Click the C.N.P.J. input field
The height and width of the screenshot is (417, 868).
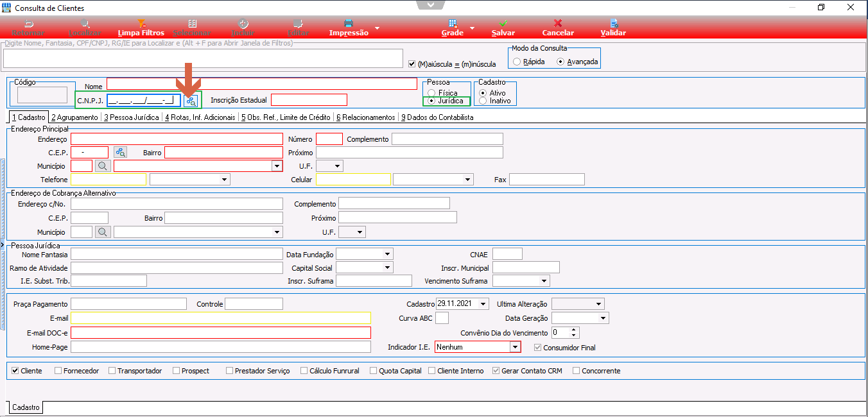144,100
